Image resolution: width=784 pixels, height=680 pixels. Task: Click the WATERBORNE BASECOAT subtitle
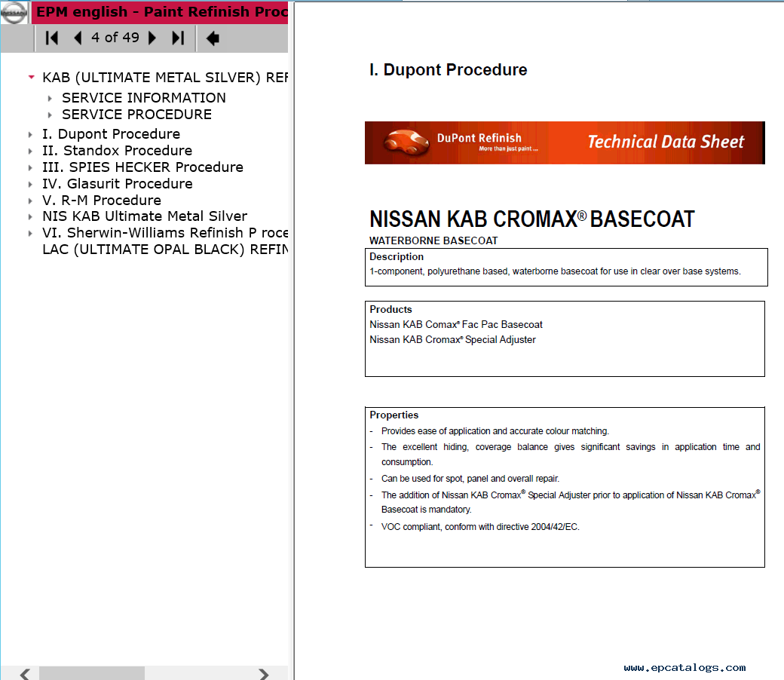433,240
